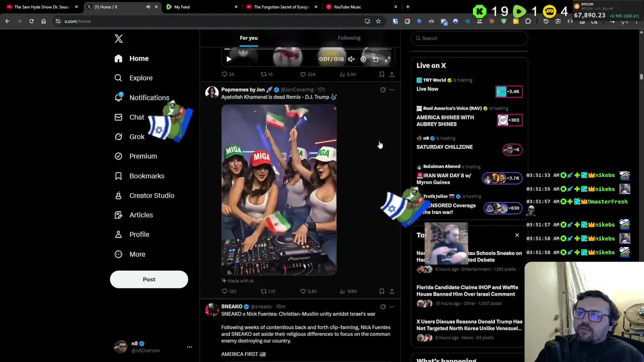Open Popmemes by Jon post's more options
This screenshot has height=362, width=644.
point(392,90)
